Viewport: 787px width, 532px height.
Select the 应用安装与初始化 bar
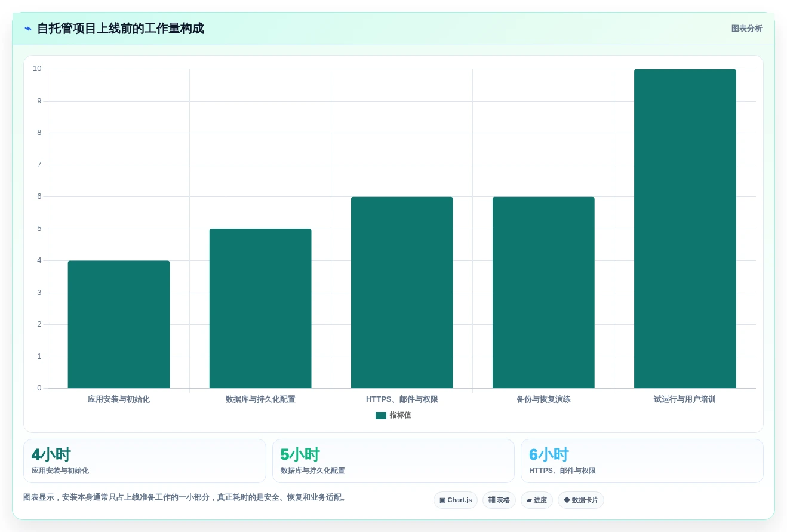coord(119,324)
